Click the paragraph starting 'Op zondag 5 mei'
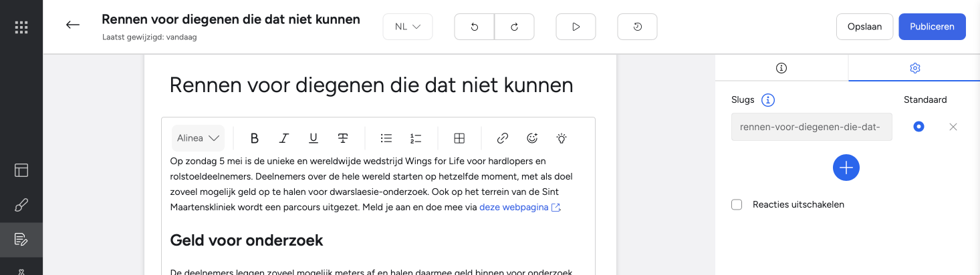This screenshot has width=980, height=275. (x=371, y=184)
